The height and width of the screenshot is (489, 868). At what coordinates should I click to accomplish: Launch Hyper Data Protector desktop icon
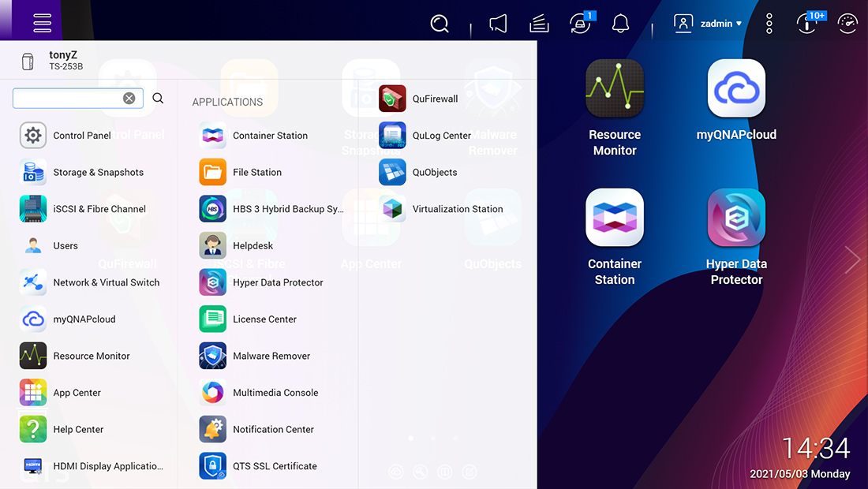pyautogui.click(x=735, y=217)
